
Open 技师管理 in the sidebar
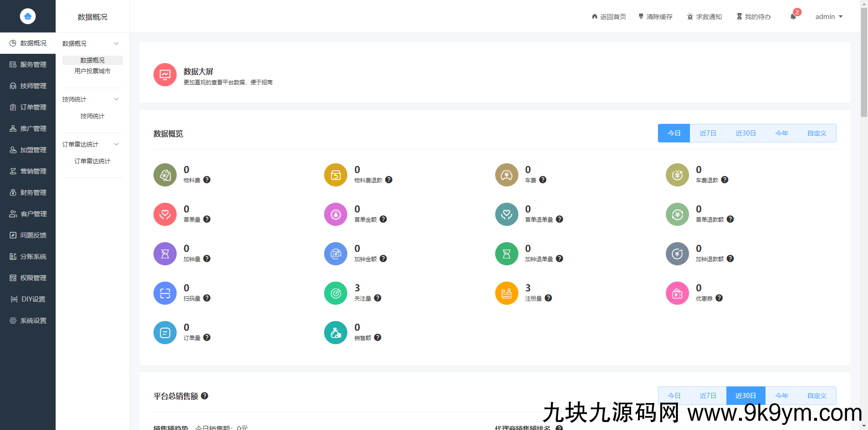pyautogui.click(x=28, y=86)
